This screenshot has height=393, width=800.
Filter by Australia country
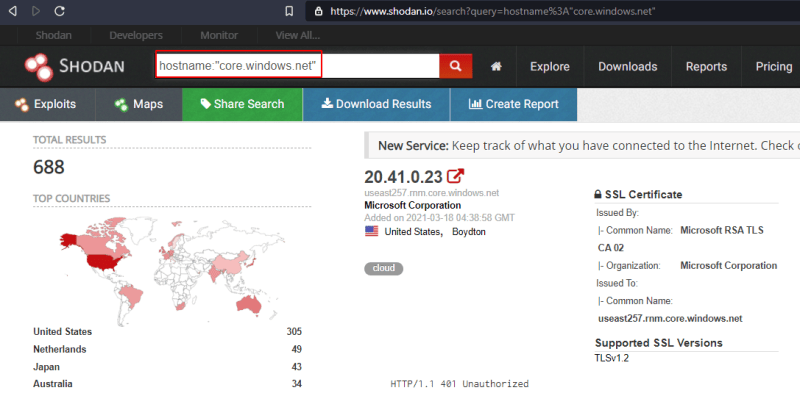(53, 383)
